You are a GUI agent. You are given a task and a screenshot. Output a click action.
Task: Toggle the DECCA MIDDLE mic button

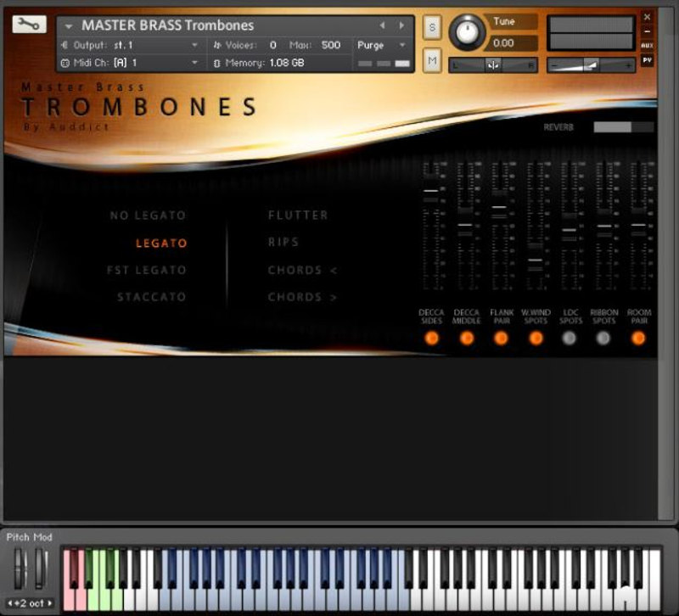click(x=466, y=338)
